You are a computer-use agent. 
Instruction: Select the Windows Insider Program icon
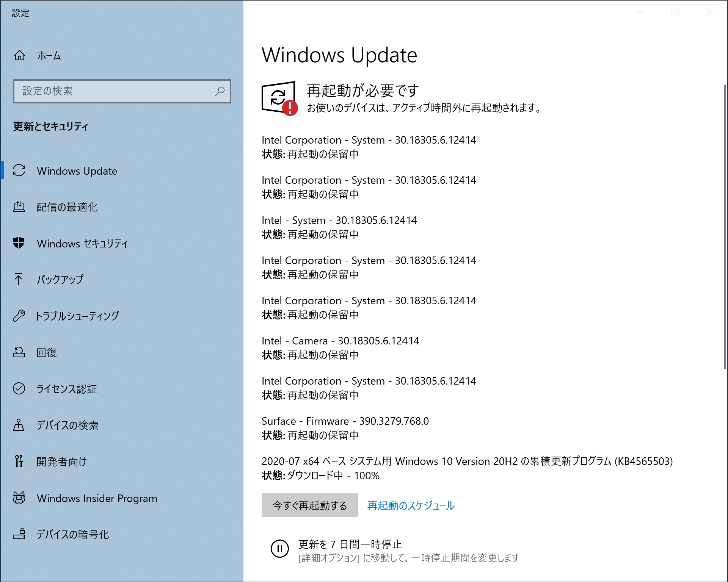pos(20,498)
